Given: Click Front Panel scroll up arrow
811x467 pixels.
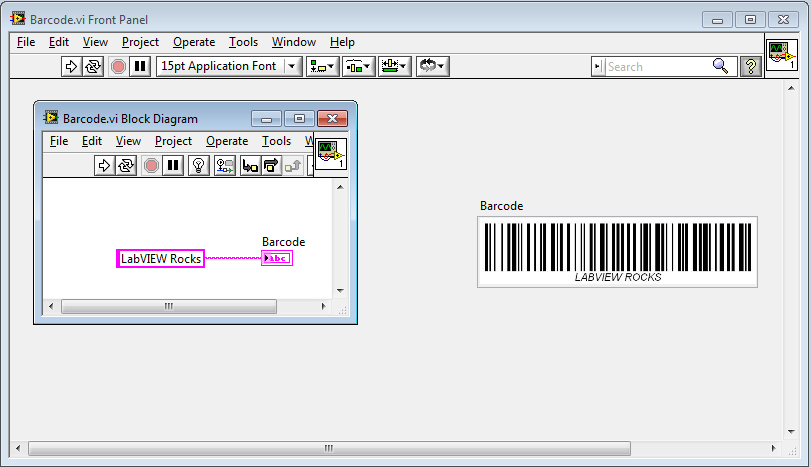Looking at the screenshot, I should click(791, 88).
